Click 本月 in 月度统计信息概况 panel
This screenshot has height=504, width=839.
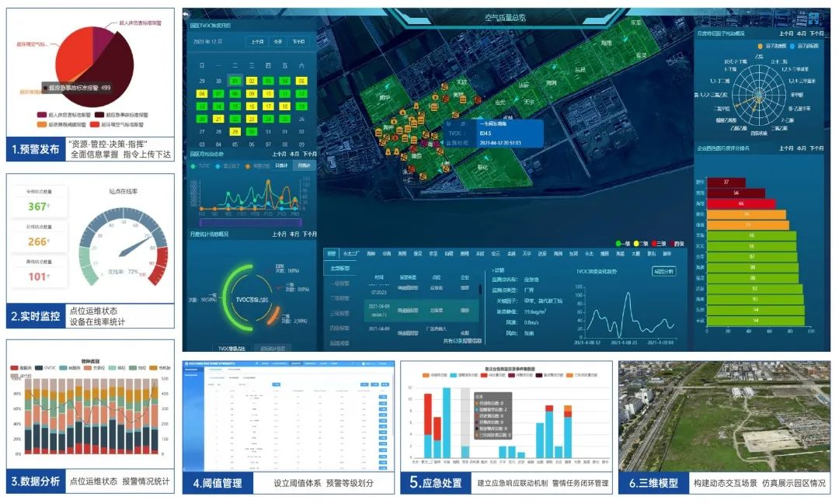tap(294, 234)
